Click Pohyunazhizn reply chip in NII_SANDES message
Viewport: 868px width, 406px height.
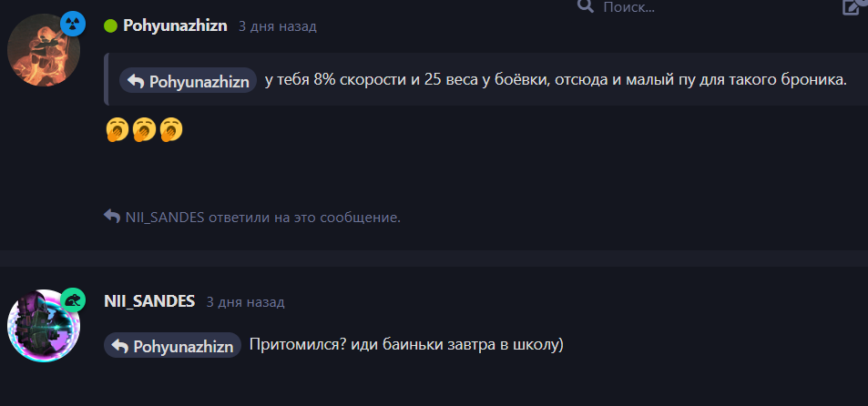pyautogui.click(x=172, y=346)
